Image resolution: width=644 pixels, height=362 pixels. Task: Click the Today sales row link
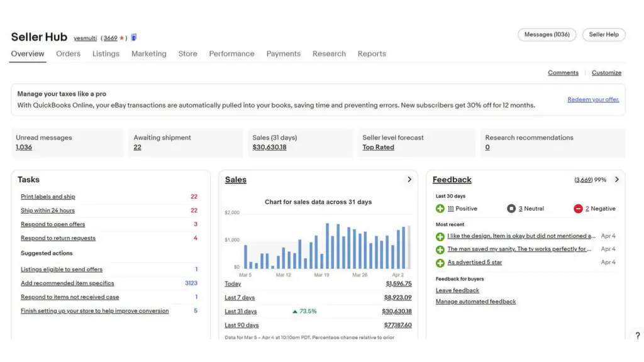233,284
